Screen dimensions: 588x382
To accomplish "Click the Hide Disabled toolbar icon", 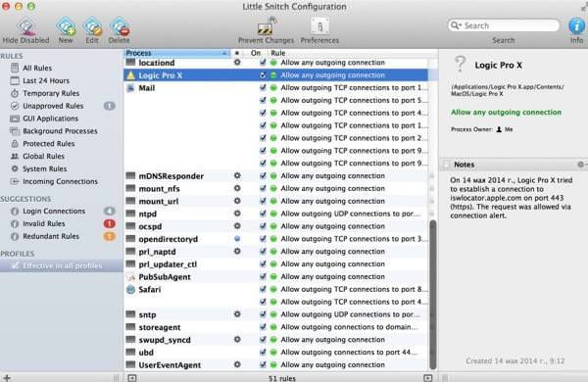I will pos(26,26).
